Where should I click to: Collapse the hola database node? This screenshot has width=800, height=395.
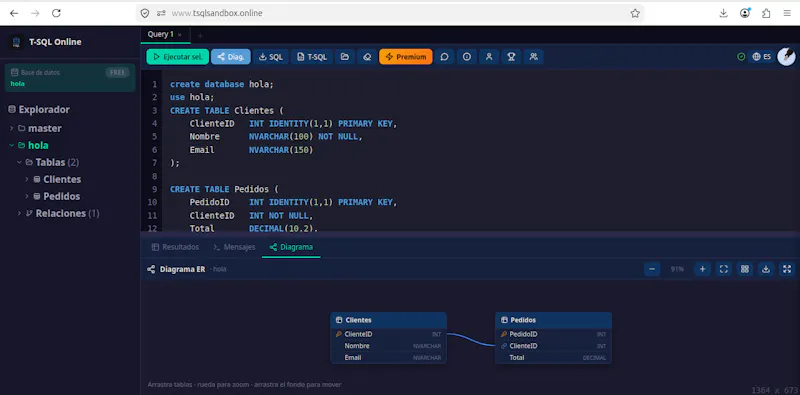(x=11, y=145)
